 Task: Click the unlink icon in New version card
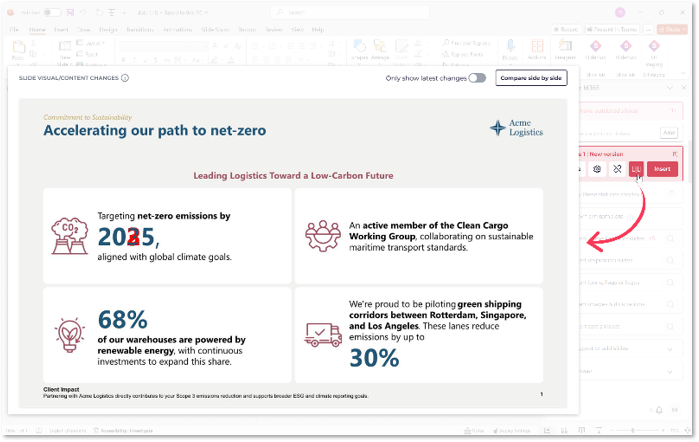click(617, 169)
